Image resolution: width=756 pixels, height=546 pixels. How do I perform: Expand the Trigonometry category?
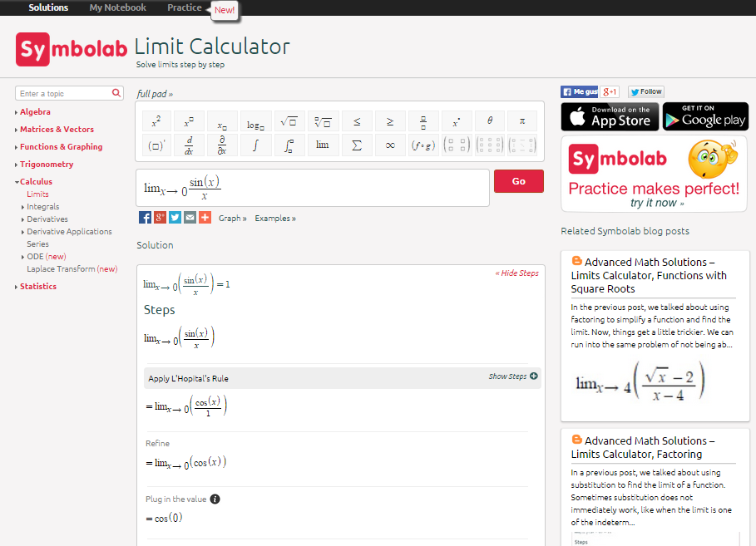coord(46,164)
